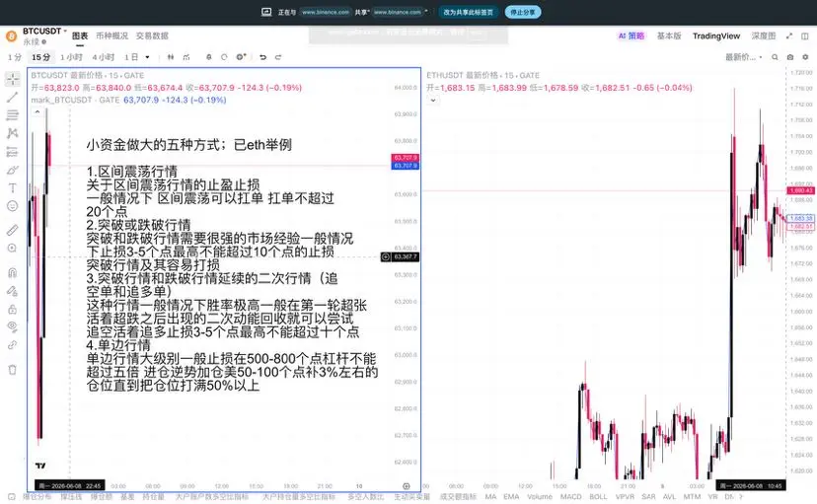
Task: Open more timeframes dropdown after 1日
Action: click(147, 57)
